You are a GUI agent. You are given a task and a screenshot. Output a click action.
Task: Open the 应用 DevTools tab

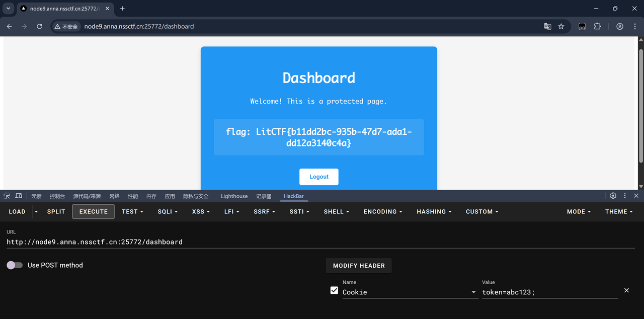pos(170,196)
